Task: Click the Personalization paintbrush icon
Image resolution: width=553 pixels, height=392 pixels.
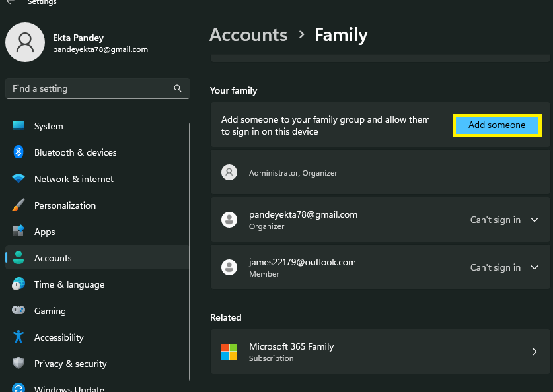Action: (x=18, y=205)
